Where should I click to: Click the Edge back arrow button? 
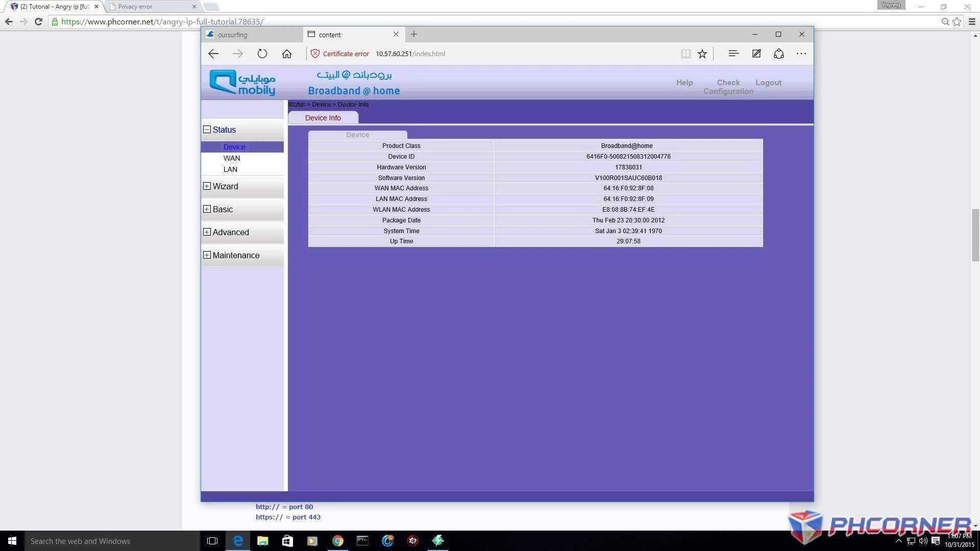(x=213, y=54)
